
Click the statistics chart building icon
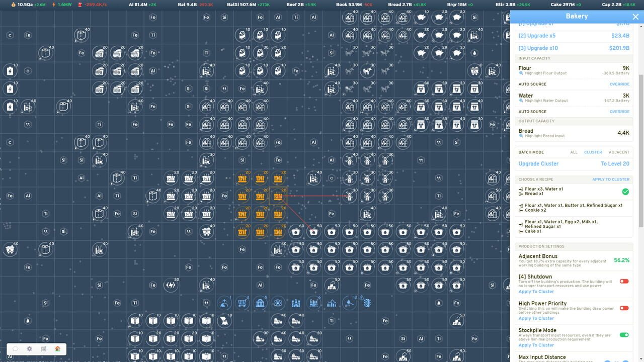pos(332,304)
